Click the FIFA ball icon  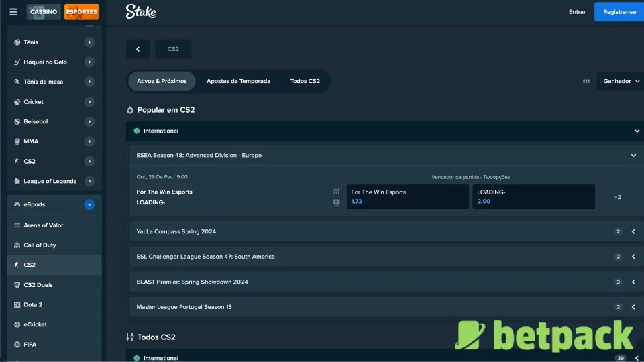pyautogui.click(x=17, y=345)
